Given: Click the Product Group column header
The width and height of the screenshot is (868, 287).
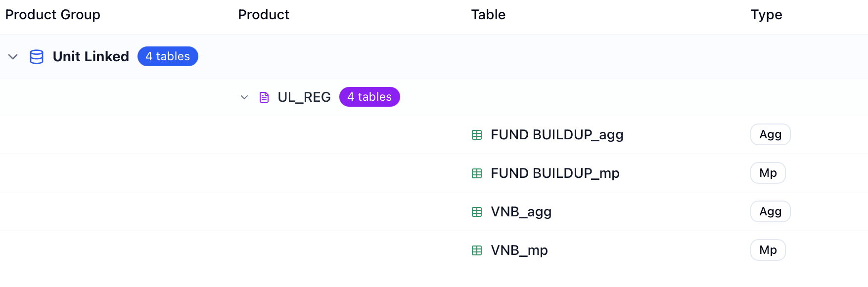Looking at the screenshot, I should [x=53, y=15].
